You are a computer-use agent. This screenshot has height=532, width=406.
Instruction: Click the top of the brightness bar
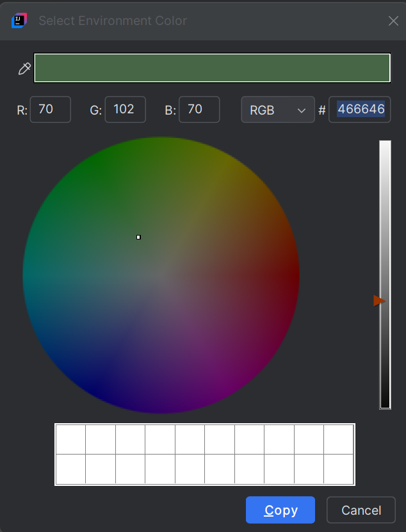click(x=385, y=143)
